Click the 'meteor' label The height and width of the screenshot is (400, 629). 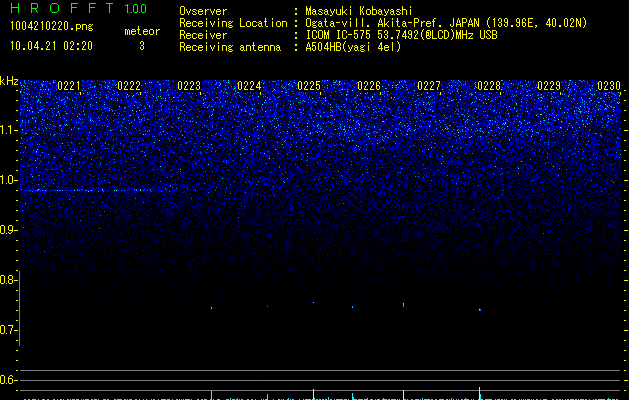(x=142, y=31)
